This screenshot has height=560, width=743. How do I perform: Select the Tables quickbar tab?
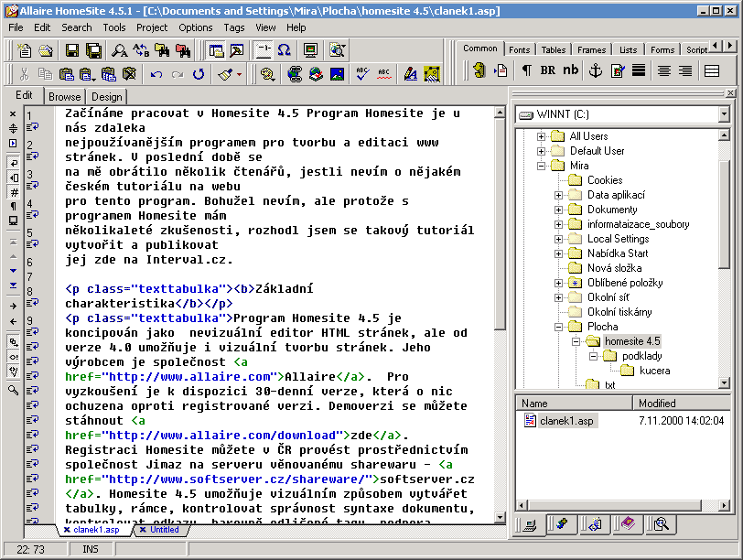(x=554, y=49)
